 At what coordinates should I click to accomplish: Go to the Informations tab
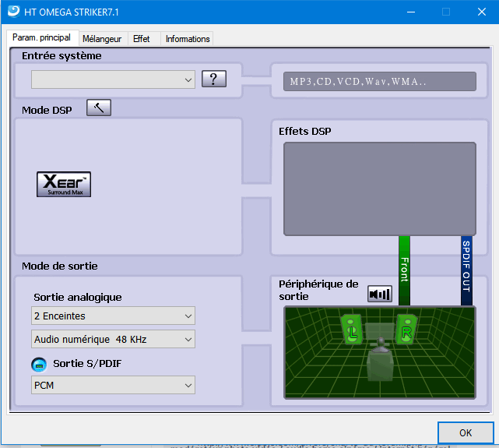coord(188,39)
